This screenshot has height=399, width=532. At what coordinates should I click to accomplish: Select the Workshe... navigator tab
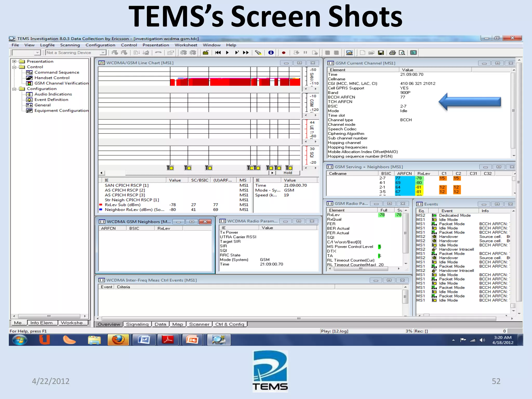point(73,323)
